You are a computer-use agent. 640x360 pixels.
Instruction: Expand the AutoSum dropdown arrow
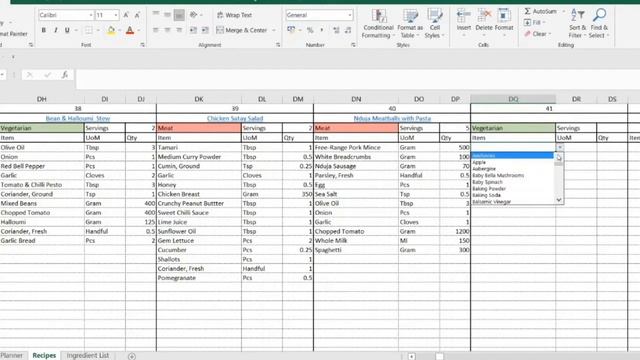[563, 11]
